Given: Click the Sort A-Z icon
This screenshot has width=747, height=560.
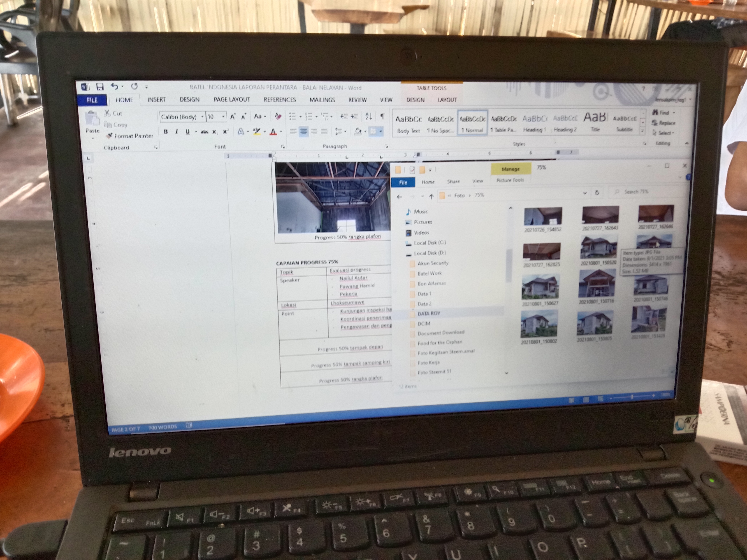Looking at the screenshot, I should pos(368,116).
